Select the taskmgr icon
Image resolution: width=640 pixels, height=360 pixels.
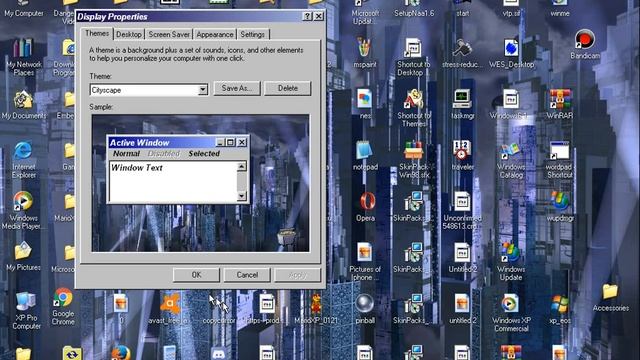pos(462,104)
